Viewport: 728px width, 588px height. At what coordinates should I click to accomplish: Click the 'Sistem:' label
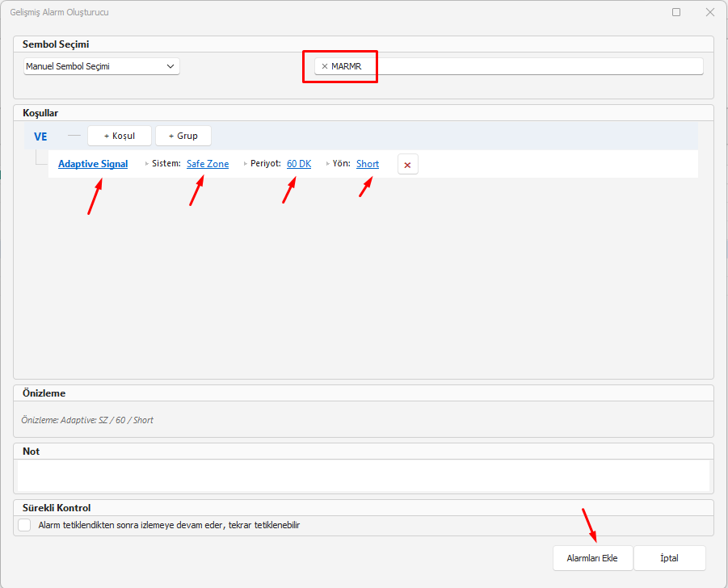(166, 163)
